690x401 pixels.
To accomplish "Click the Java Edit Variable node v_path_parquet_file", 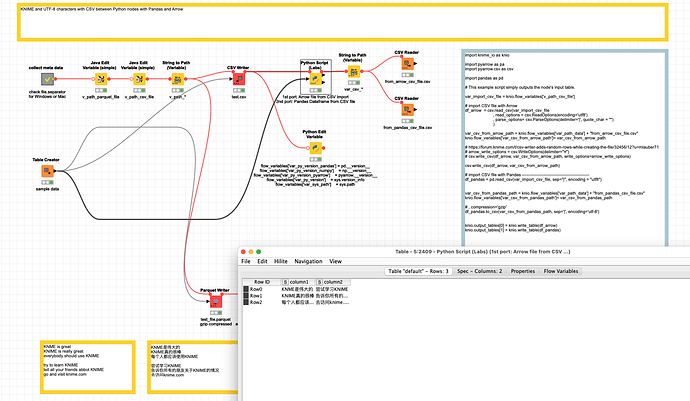I will (101, 79).
